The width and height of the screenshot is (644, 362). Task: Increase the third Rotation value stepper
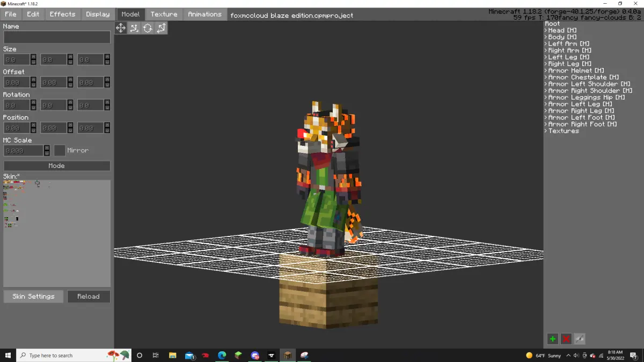click(x=107, y=102)
